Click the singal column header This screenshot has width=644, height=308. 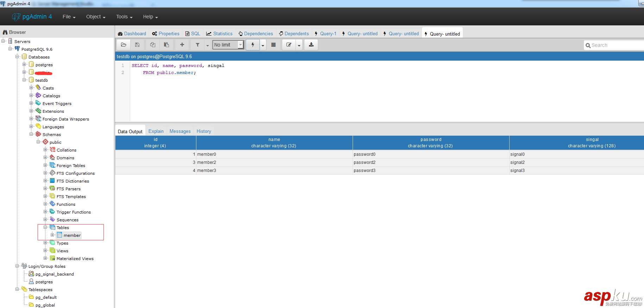577,143
